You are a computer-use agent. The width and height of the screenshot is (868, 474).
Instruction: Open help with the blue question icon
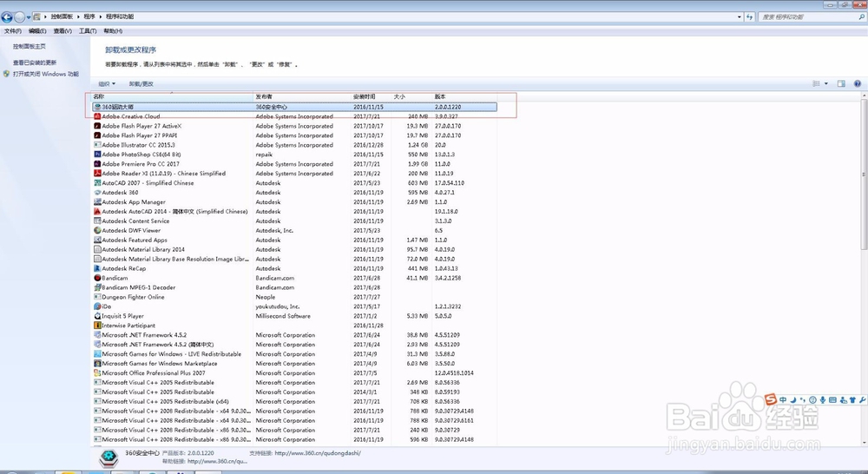pos(858,83)
